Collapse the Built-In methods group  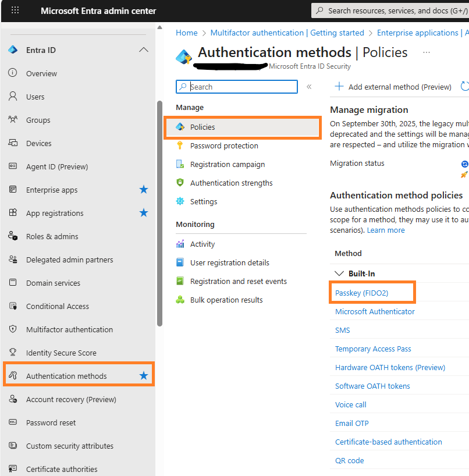[x=340, y=273]
